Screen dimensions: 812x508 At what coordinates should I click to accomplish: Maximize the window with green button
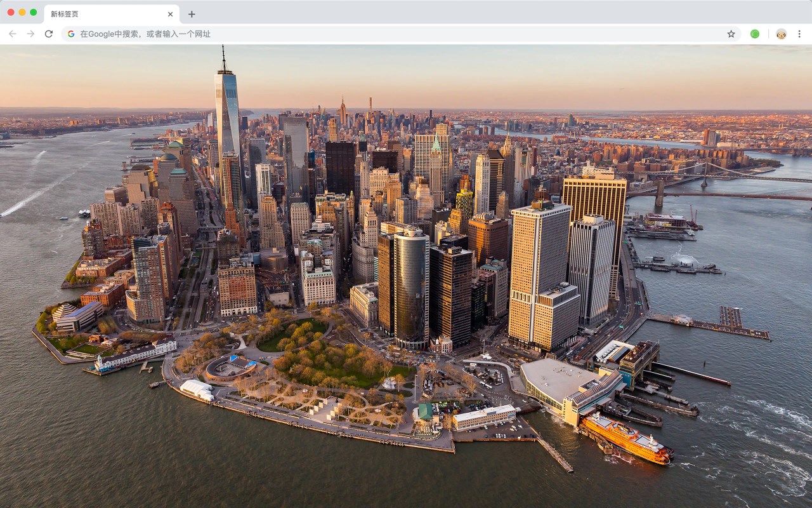click(x=34, y=12)
